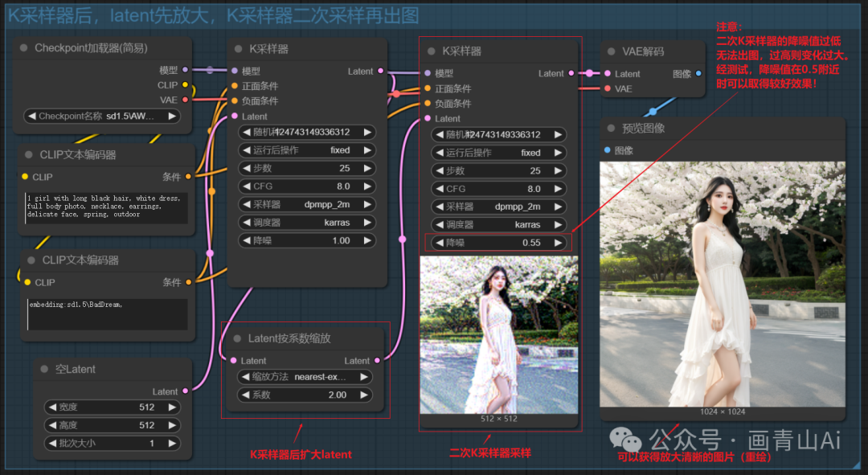Click the 512 × 512 sampler preview thumbnail
The height and width of the screenshot is (475, 868).
499,334
